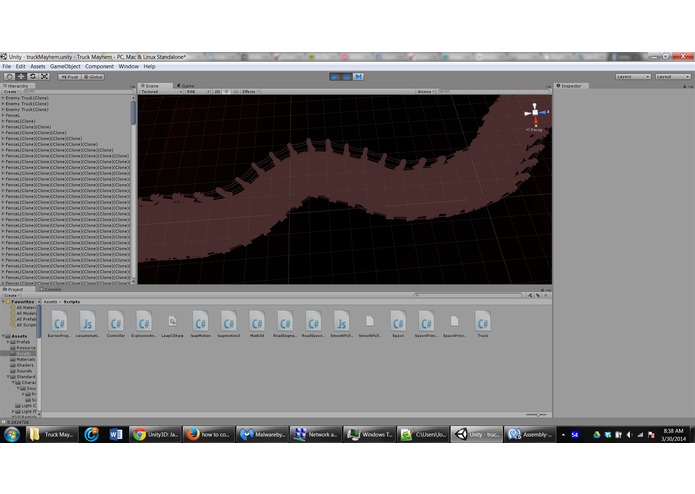Select the Spawn C# script
Viewport: 695px width, 494px height.
398,324
